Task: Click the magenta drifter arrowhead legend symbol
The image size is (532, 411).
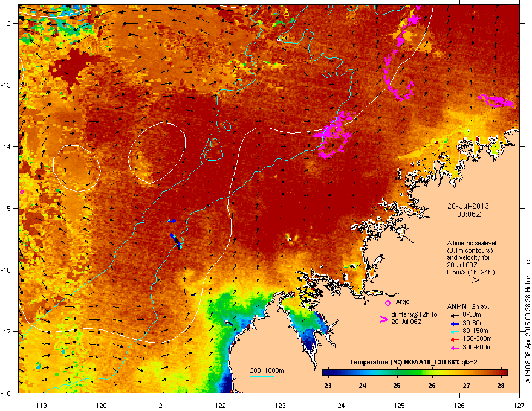Action: [383, 319]
